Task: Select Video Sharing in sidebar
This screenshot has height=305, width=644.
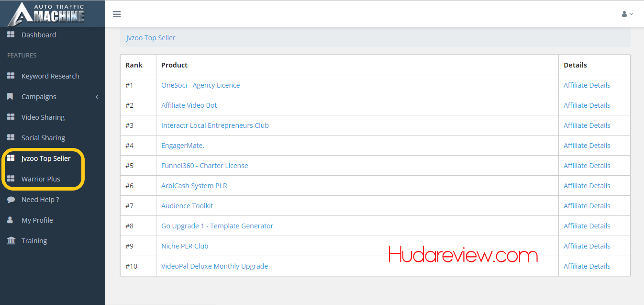Action: pyautogui.click(x=43, y=117)
